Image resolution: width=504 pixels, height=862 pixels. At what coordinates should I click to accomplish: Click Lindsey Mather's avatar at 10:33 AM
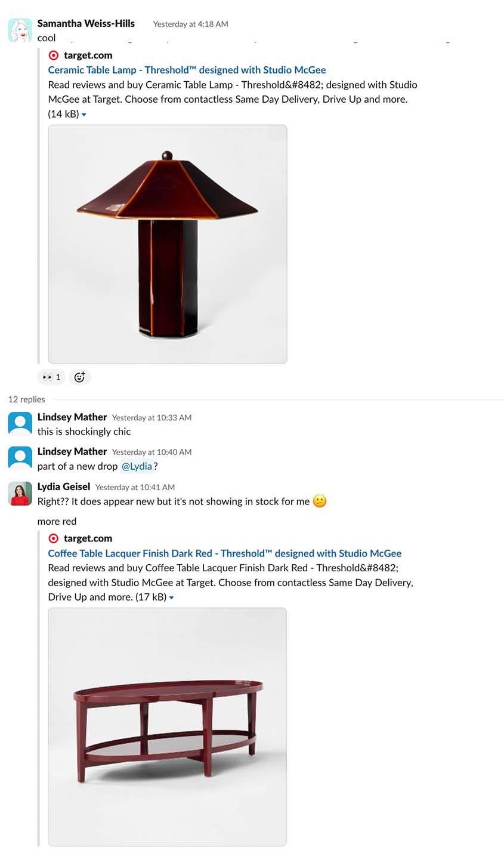click(x=20, y=423)
